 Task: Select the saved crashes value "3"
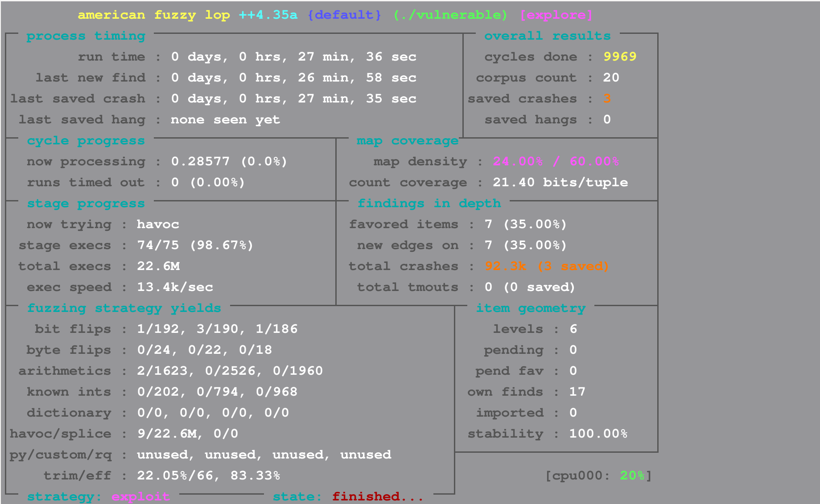tap(607, 99)
